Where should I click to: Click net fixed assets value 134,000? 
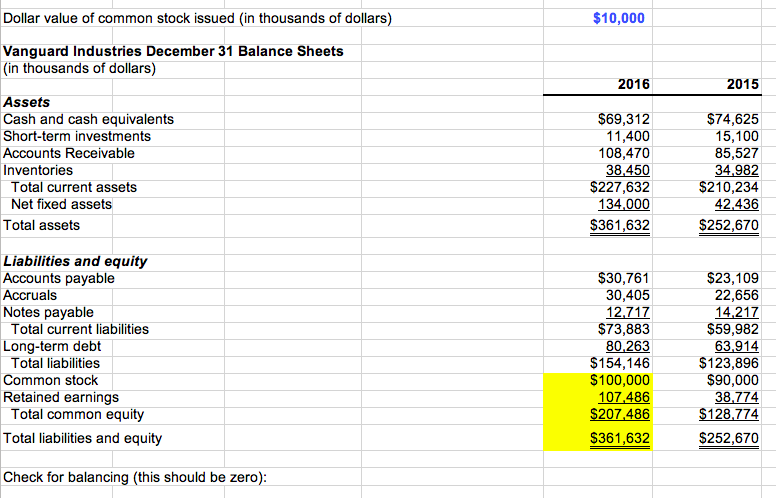point(624,204)
